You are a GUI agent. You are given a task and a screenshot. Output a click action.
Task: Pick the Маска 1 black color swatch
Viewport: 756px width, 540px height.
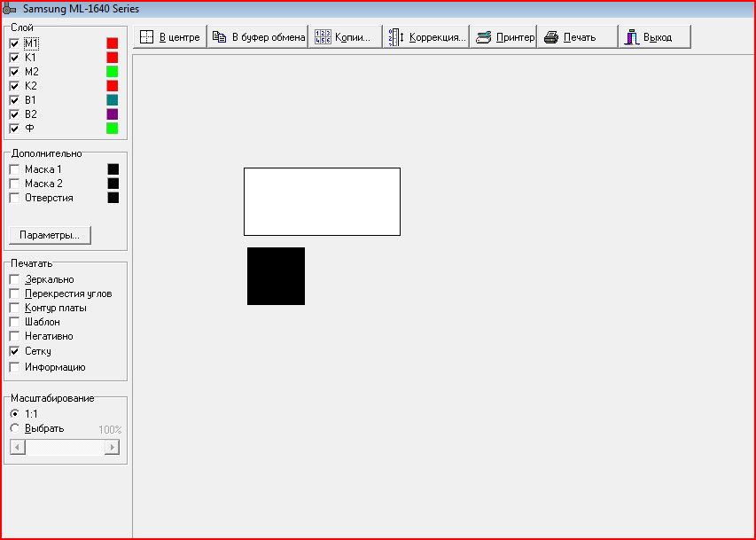(x=113, y=168)
